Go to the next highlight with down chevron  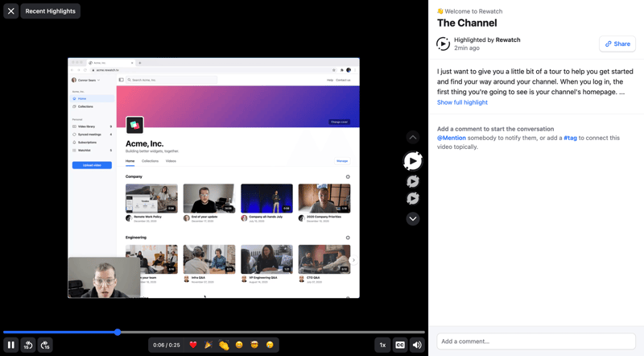pyautogui.click(x=413, y=219)
